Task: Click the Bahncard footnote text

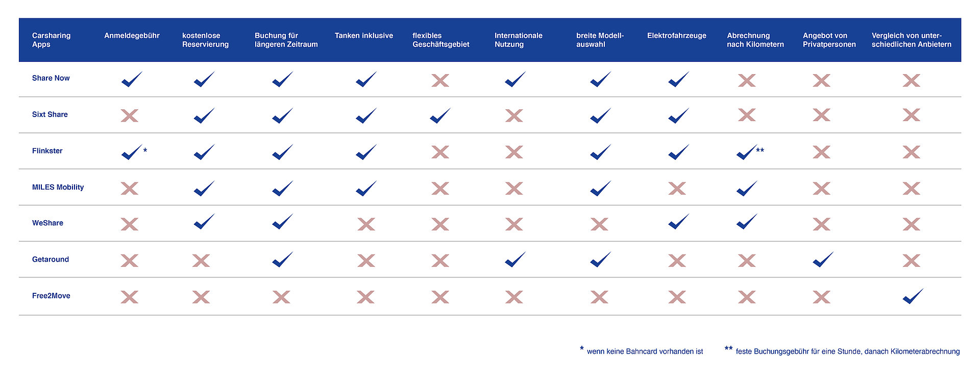Action: click(x=645, y=352)
